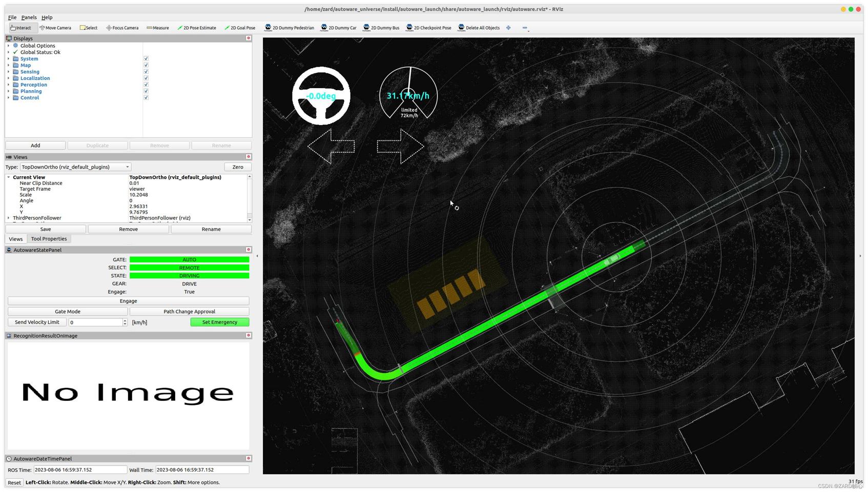The width and height of the screenshot is (868, 492).
Task: Toggle the Map display checkbox
Action: 146,65
